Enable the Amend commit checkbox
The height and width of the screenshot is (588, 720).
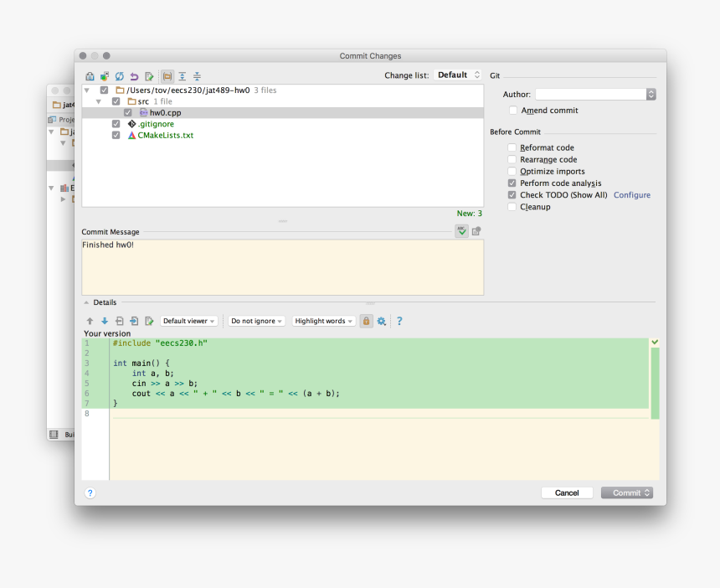512,111
